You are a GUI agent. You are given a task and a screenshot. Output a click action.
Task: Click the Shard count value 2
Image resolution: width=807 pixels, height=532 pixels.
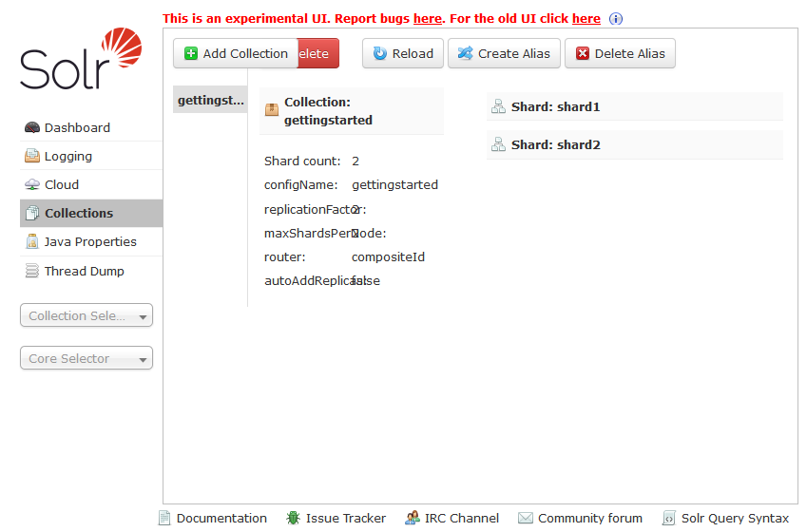[355, 161]
